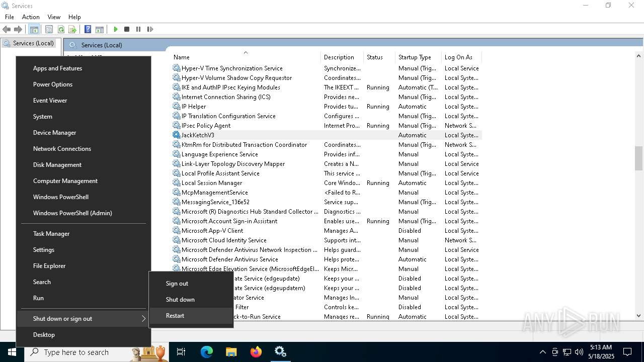This screenshot has width=644, height=362.
Task: Select System in the Win+X menu
Action: [x=84, y=117]
